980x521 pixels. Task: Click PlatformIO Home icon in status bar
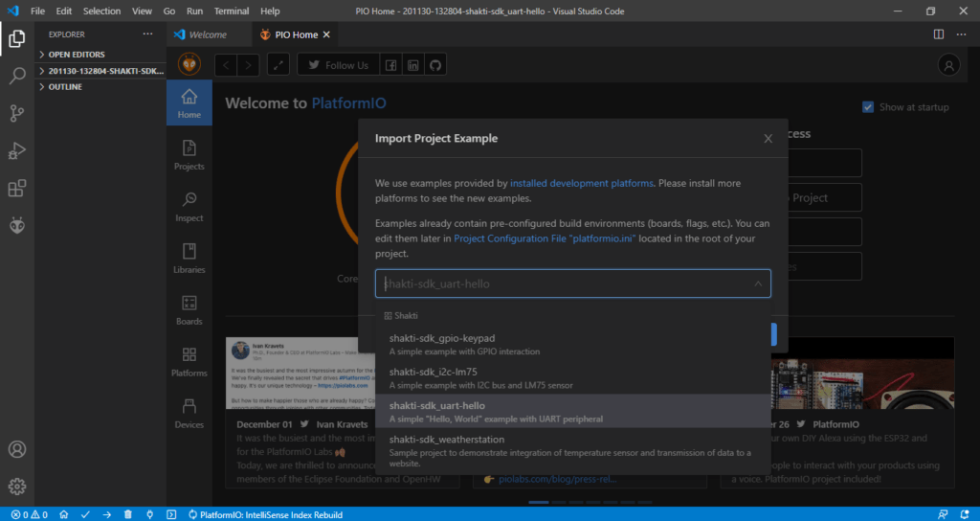coord(64,514)
